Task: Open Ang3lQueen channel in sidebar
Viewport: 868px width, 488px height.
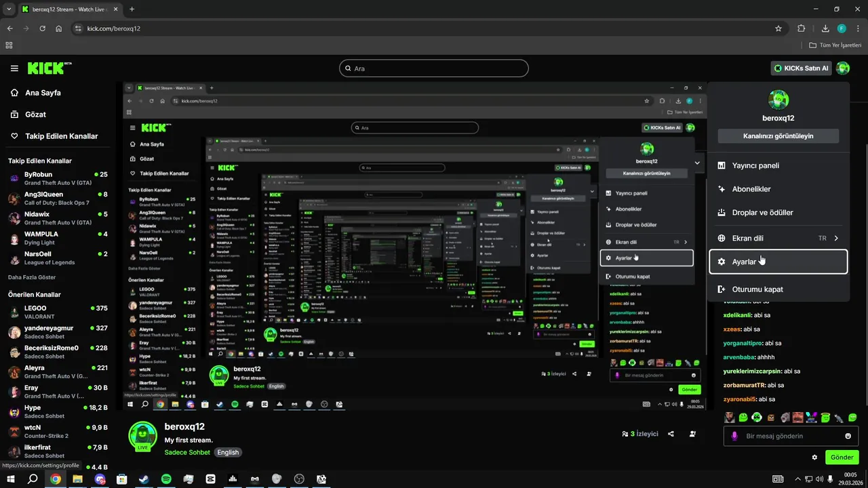Action: click(x=58, y=198)
